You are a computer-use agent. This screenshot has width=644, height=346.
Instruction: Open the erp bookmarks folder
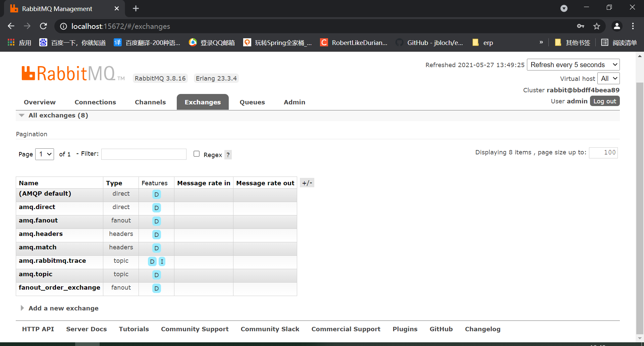point(483,43)
